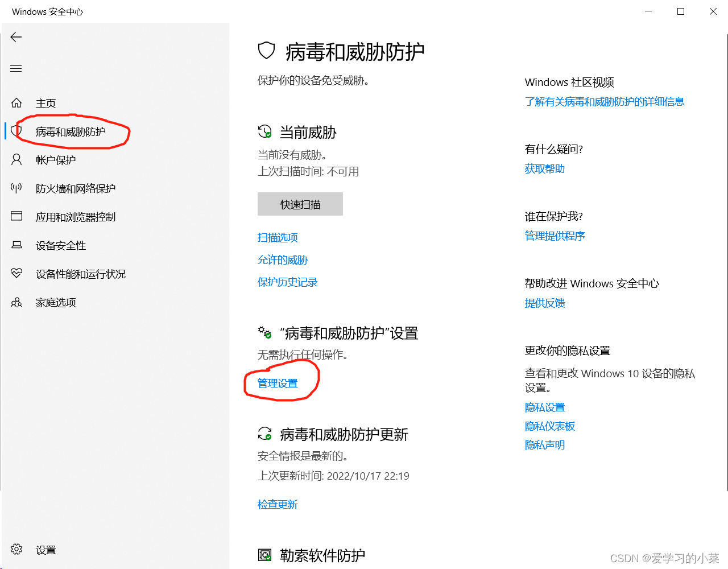
Task: Close the Windows 安全中心 window
Action: click(x=713, y=11)
